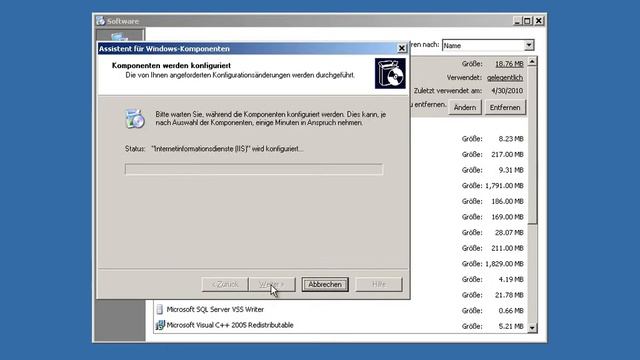The height and width of the screenshot is (360, 640).
Task: Click the Abbrechen button in the wizard
Action: [325, 284]
